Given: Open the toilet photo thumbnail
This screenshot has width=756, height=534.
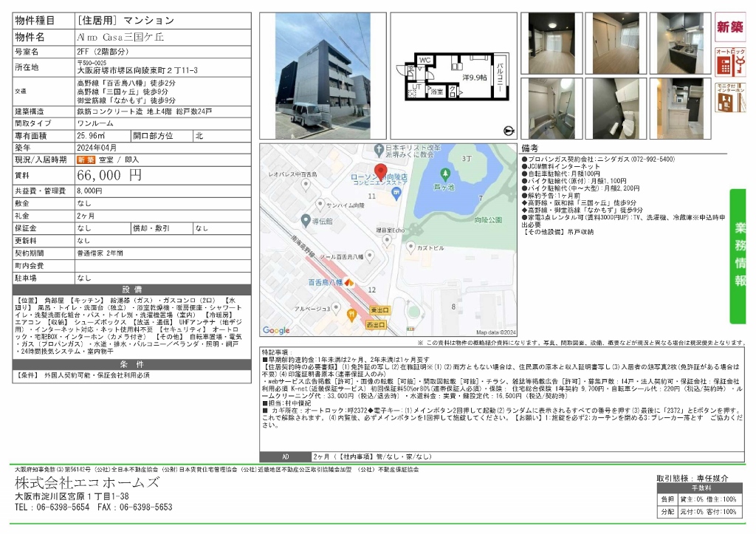Looking at the screenshot, I should 616,109.
